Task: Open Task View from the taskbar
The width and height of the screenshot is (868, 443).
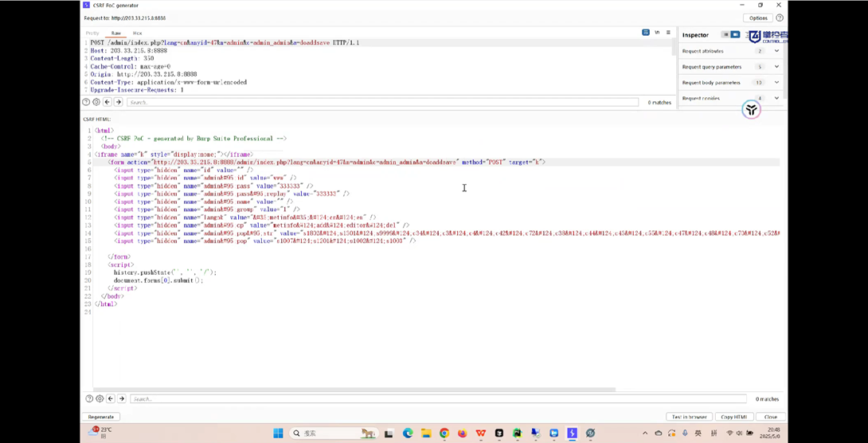Action: [389, 433]
